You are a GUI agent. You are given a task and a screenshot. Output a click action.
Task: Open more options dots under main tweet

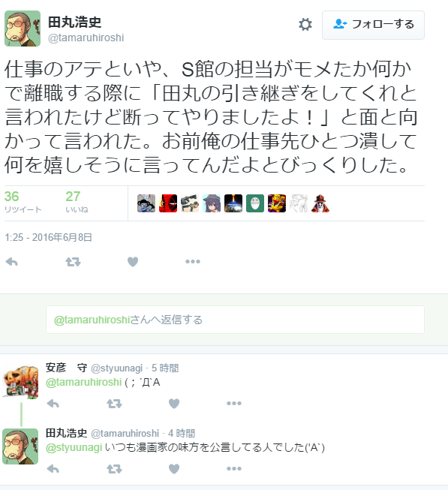pos(193,262)
